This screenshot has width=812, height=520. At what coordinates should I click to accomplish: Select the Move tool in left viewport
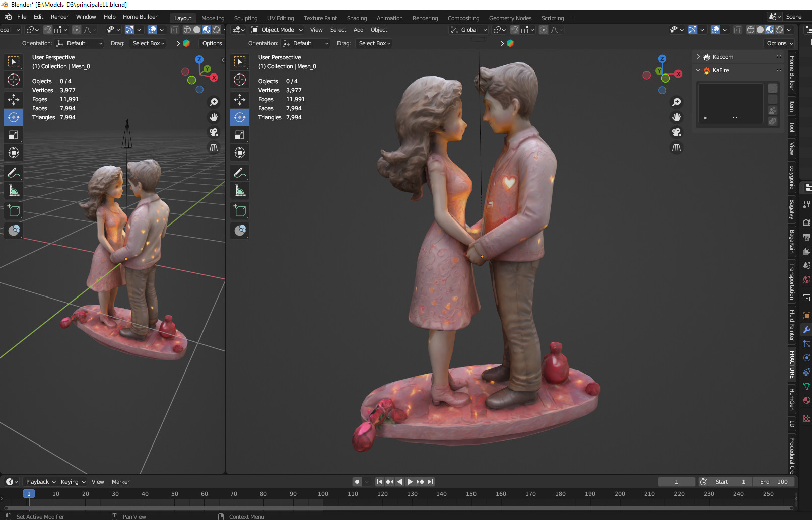pyautogui.click(x=14, y=99)
